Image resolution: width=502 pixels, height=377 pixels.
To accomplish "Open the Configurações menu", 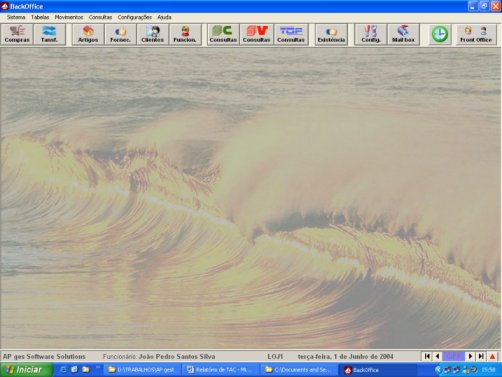I will 135,17.
